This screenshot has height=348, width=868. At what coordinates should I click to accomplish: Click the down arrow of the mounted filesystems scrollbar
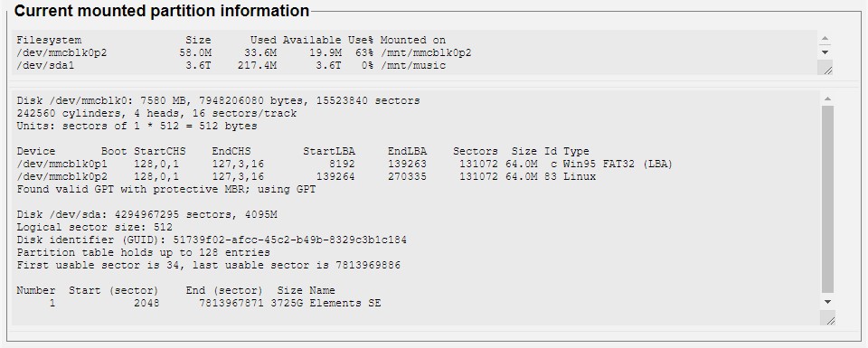[826, 52]
